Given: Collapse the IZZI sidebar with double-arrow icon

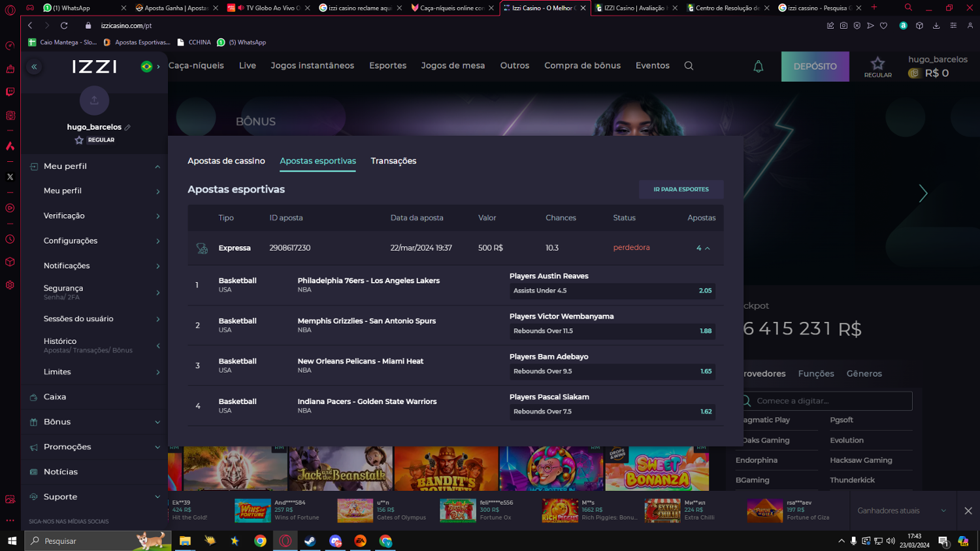Looking at the screenshot, I should tap(34, 67).
